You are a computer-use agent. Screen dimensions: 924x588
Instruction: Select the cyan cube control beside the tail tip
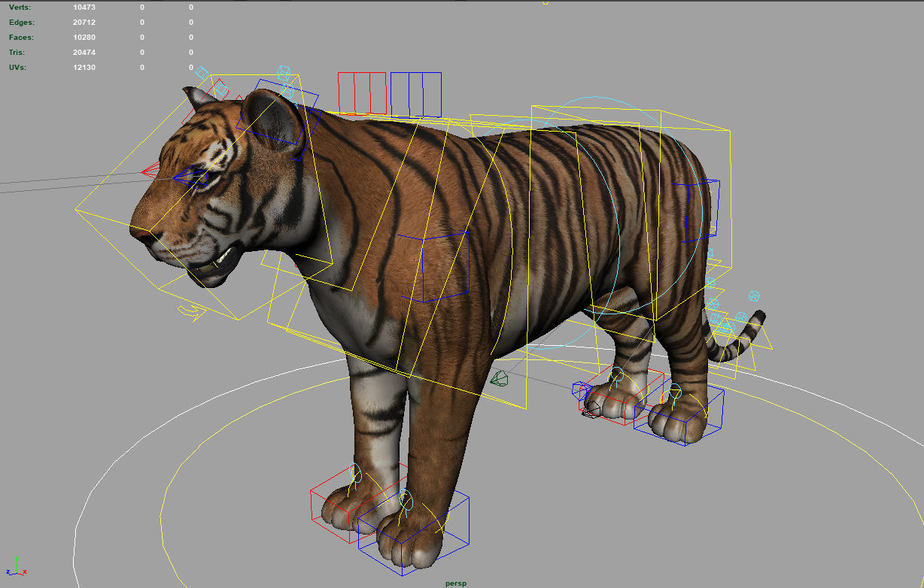pyautogui.click(x=754, y=296)
